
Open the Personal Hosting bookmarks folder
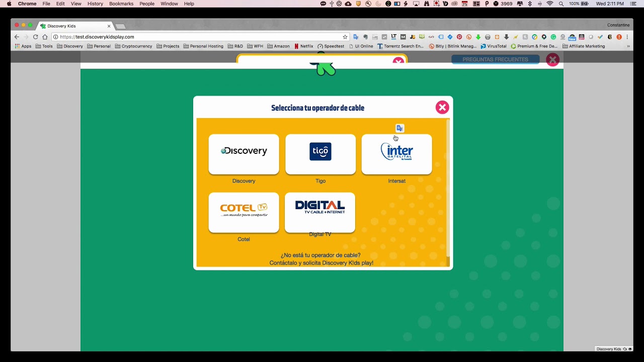pos(203,46)
